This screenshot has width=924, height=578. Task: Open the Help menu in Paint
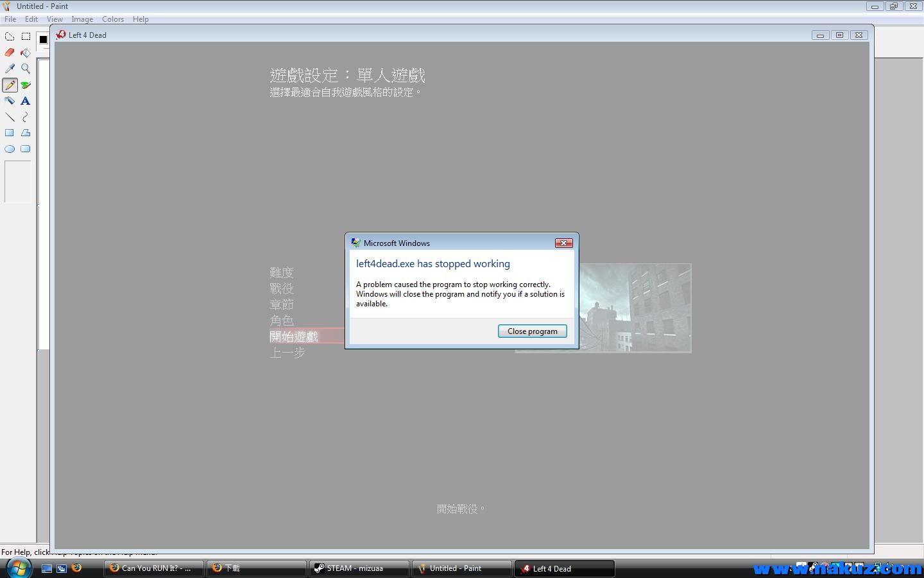tap(141, 19)
